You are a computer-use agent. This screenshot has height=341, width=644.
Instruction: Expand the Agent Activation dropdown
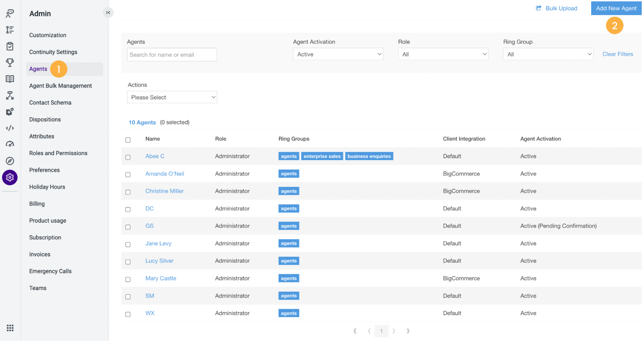coord(338,54)
